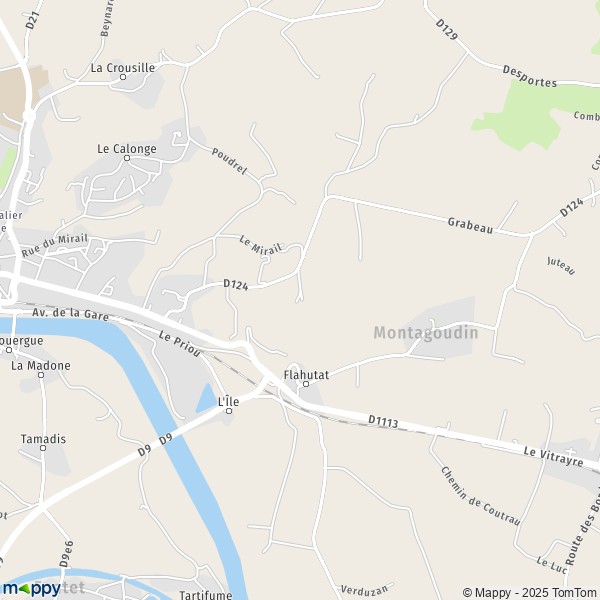600x600 pixels.
Task: Click the Chemin de Coutrau label
Action: coord(481,496)
